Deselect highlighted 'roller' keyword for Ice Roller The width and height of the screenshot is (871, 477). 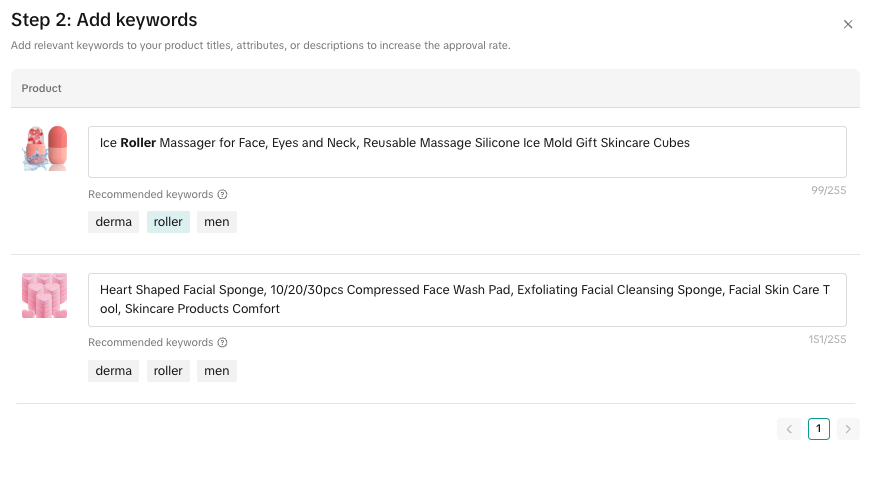(168, 222)
